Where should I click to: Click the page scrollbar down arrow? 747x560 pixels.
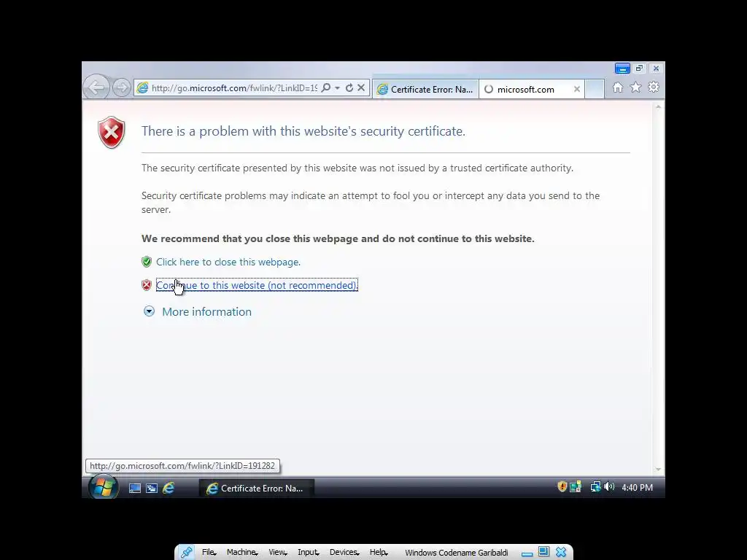pyautogui.click(x=659, y=469)
